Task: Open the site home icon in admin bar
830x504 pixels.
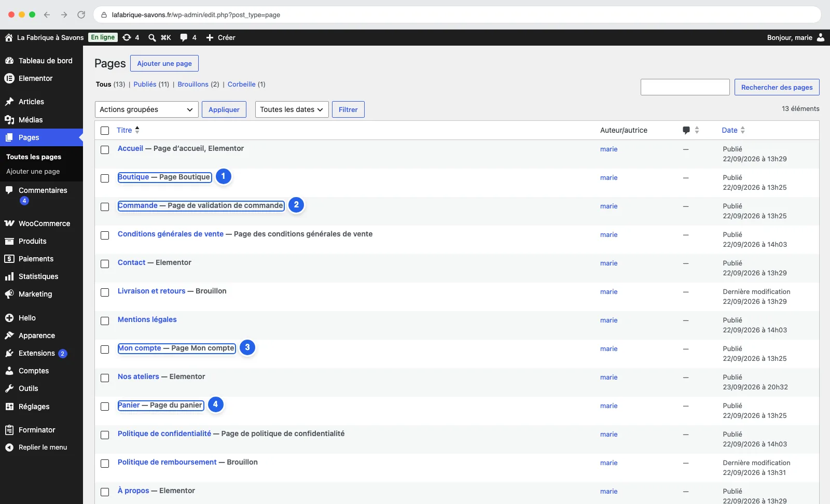Action: click(9, 37)
